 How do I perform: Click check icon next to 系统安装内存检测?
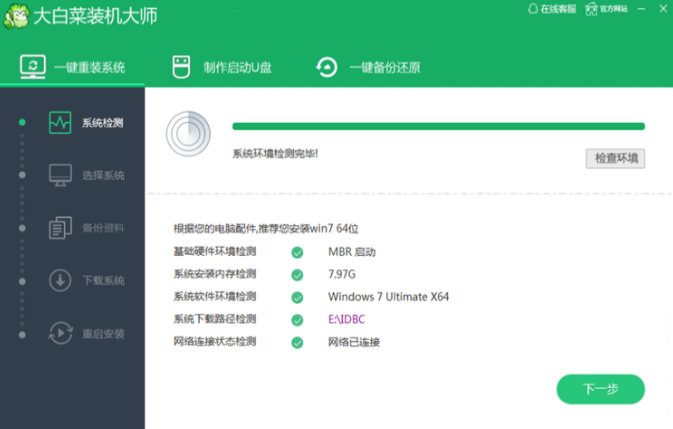point(297,275)
